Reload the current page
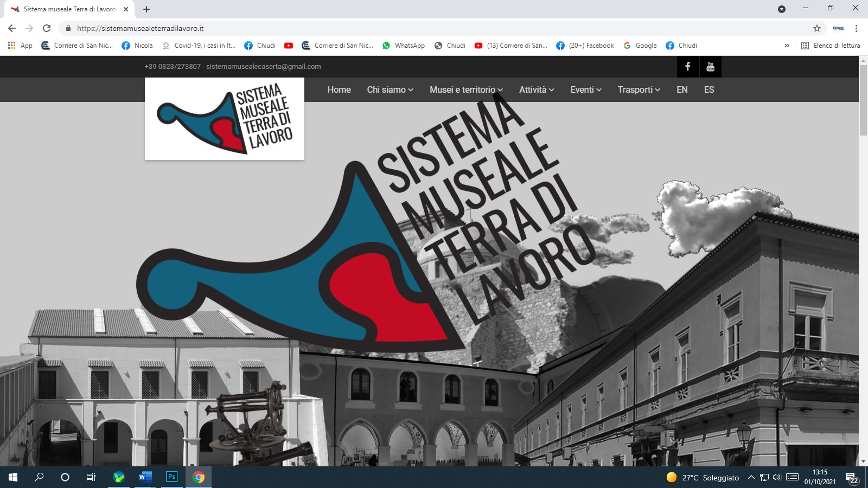868x488 pixels. pyautogui.click(x=47, y=28)
